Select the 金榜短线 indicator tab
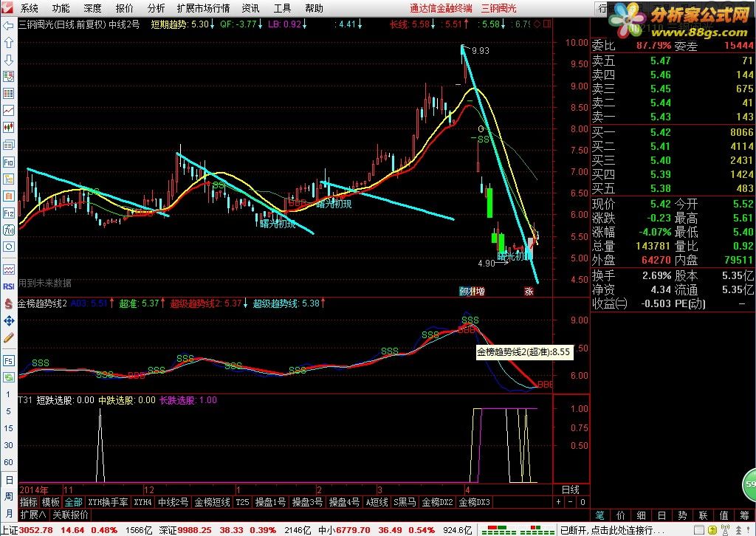 click(x=212, y=502)
